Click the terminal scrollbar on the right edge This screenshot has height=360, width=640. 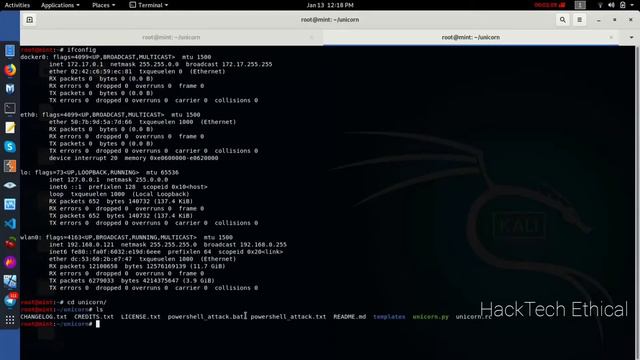(x=638, y=202)
